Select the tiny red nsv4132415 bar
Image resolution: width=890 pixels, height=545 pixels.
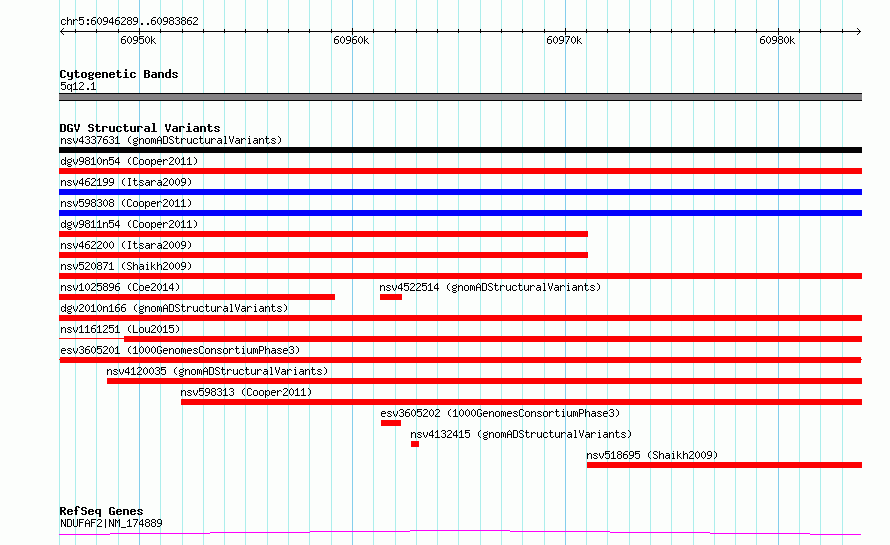(x=415, y=444)
